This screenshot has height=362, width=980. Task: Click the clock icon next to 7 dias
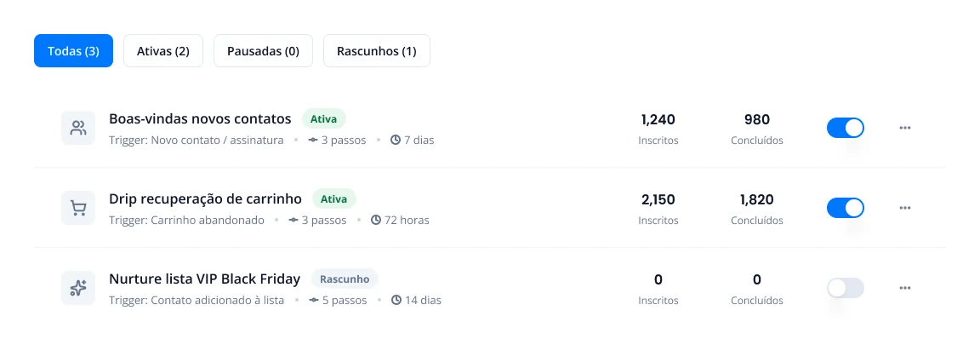point(395,141)
